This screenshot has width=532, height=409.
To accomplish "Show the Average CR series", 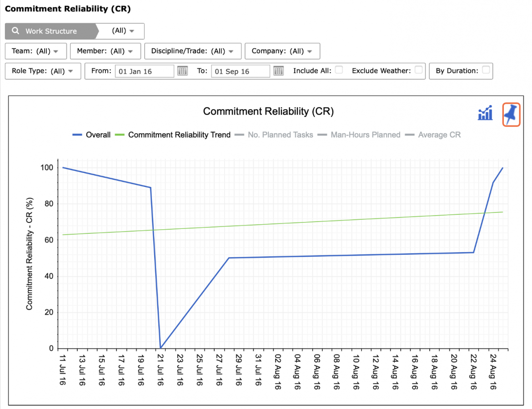I will coord(433,135).
